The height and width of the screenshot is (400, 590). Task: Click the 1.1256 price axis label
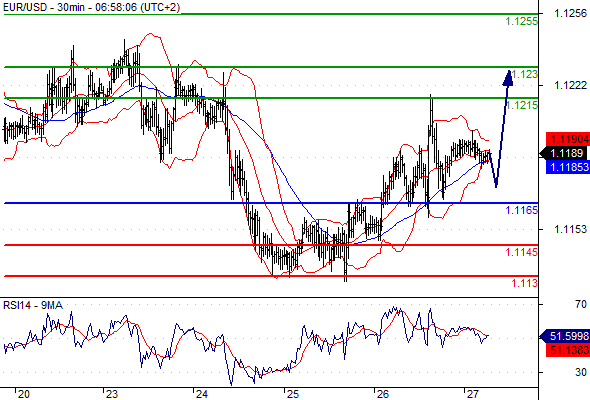click(x=570, y=13)
